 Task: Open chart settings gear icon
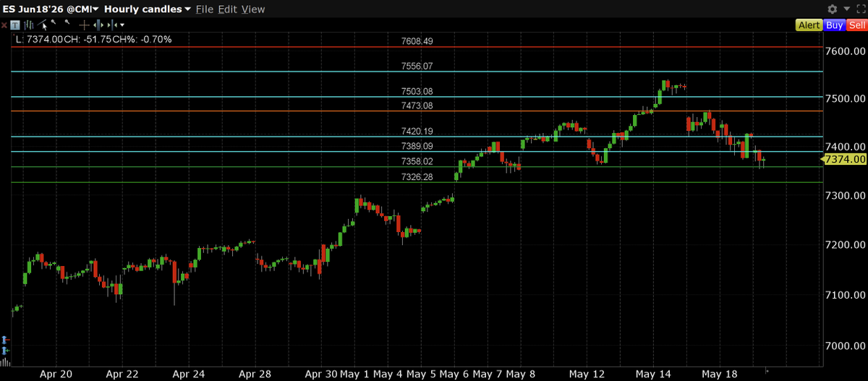(x=833, y=9)
